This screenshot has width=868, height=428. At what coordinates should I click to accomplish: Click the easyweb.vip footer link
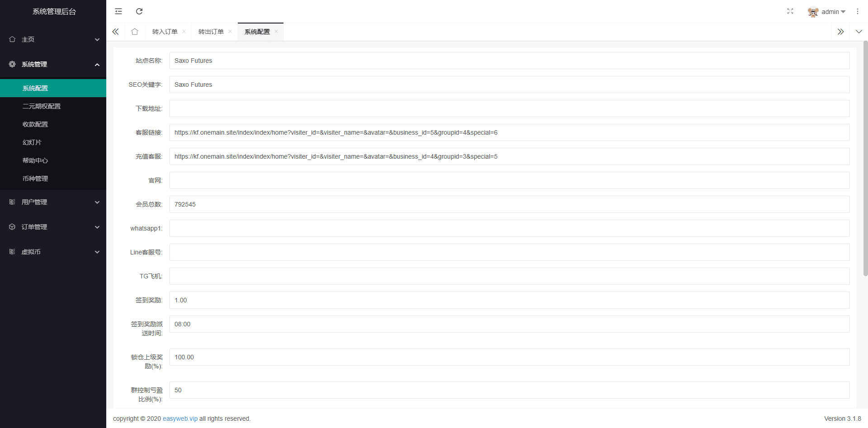click(x=180, y=419)
